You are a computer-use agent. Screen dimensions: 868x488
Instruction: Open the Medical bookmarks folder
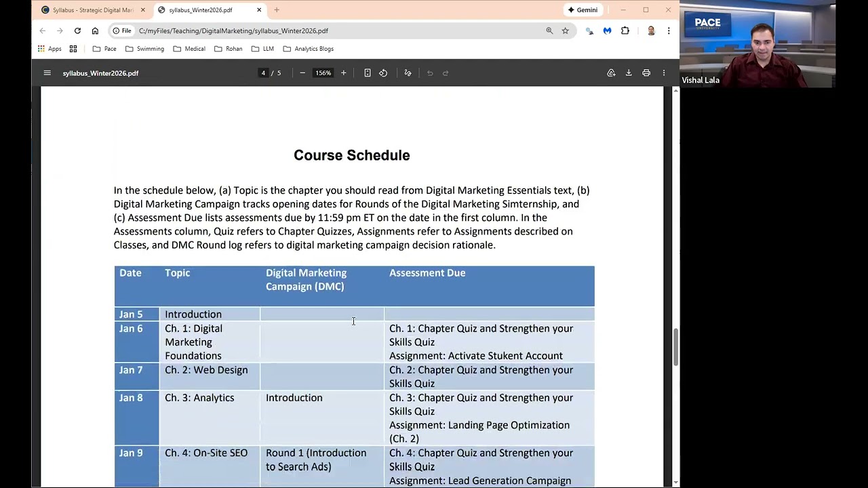[x=189, y=49]
